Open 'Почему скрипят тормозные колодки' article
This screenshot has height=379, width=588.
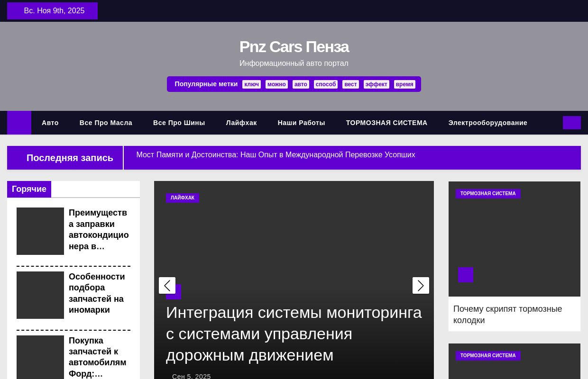click(x=507, y=314)
